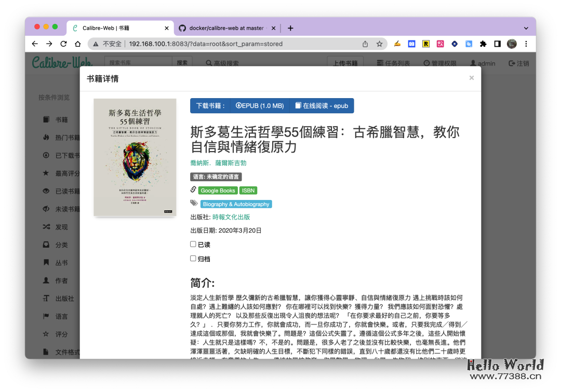The image size is (561, 392).
Task: Open the browser Extensions puzzle icon
Action: tap(483, 44)
